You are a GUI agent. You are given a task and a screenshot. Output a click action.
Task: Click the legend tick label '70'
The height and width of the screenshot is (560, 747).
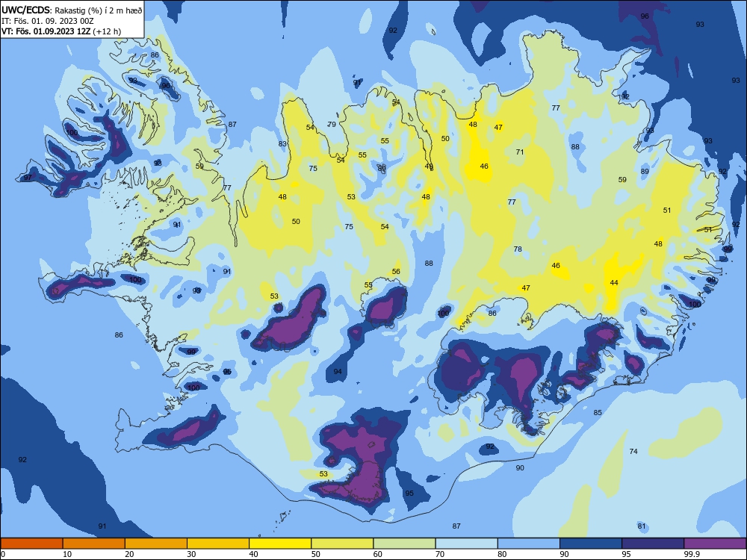(440, 554)
